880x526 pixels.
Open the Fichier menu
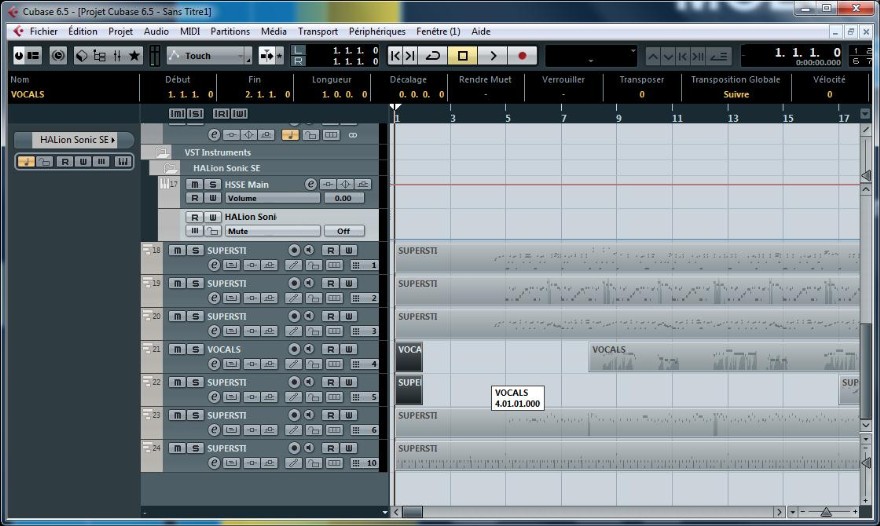tap(43, 31)
